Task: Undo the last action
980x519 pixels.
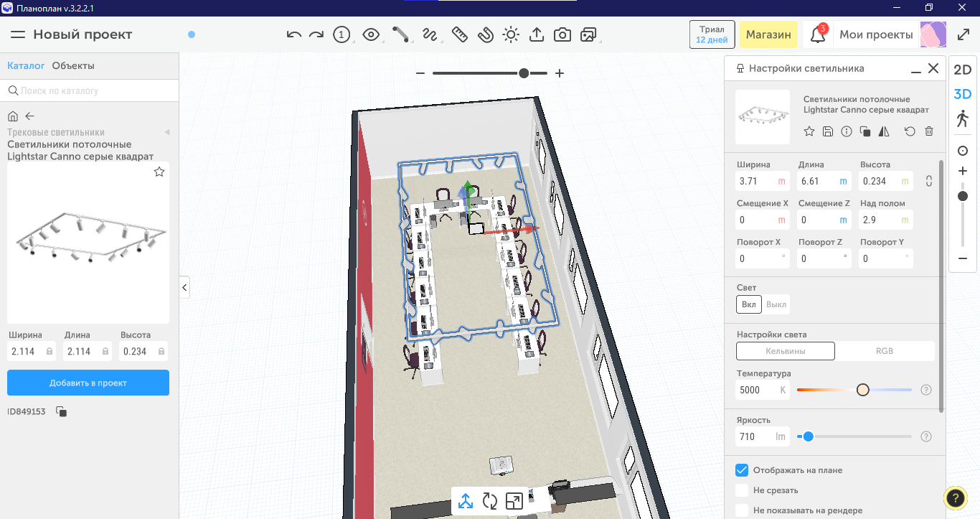Action: pos(293,34)
